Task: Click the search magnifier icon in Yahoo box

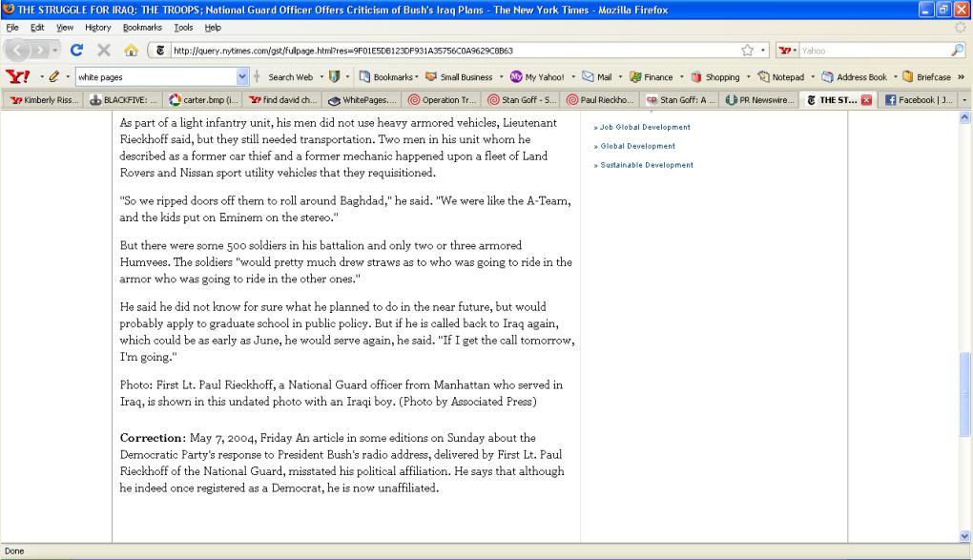Action: coord(959,51)
